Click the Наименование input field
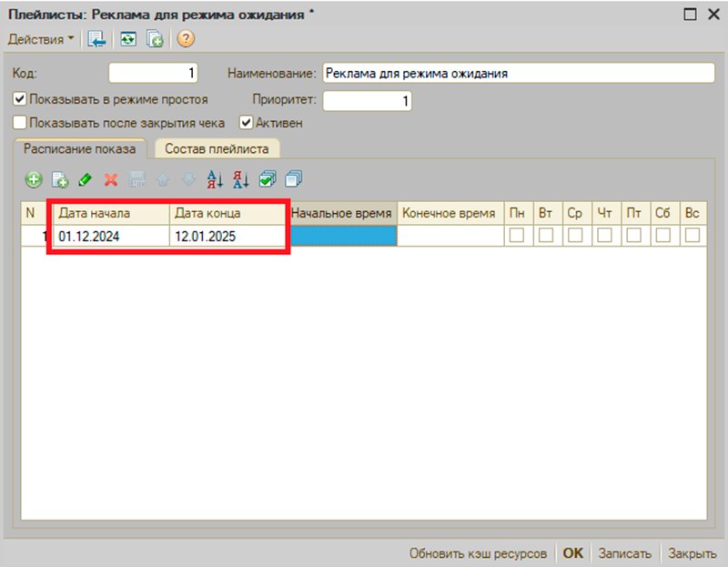728x567 pixels. point(519,73)
